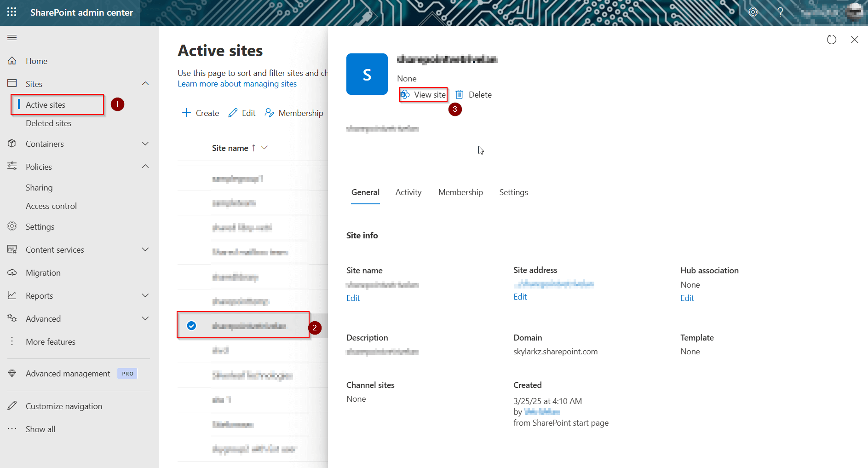Open the Learn more about managing sites link

tap(237, 83)
